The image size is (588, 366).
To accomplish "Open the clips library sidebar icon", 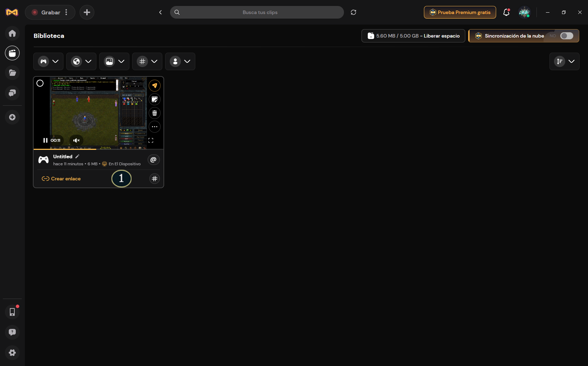I will pos(12,53).
